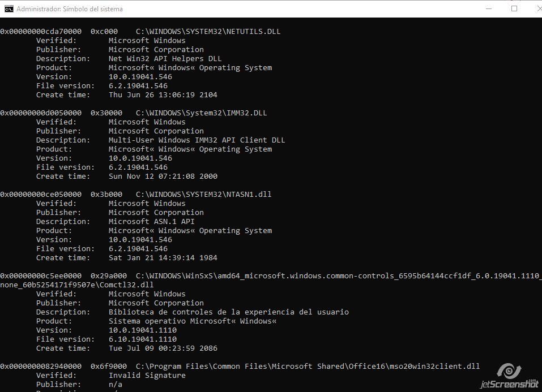Screen dimensions: 542x392
Task: Click the 'n/a' publisher value
Action: click(x=115, y=385)
